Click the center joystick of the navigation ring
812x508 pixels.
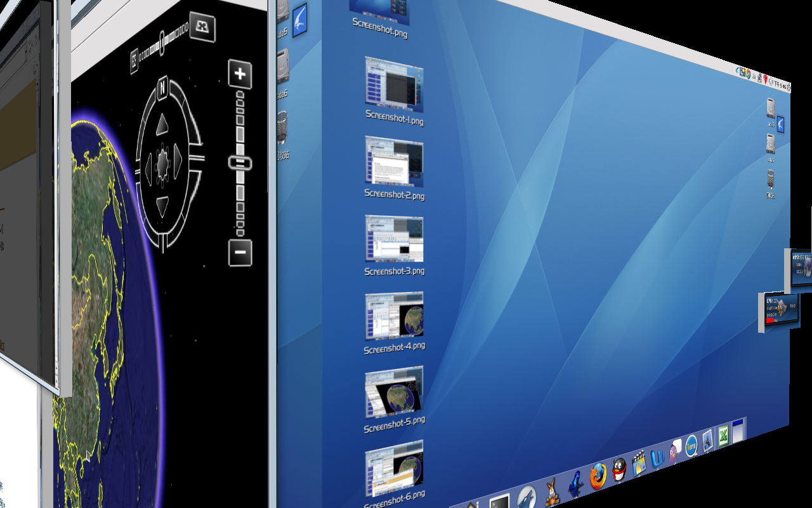tap(162, 164)
